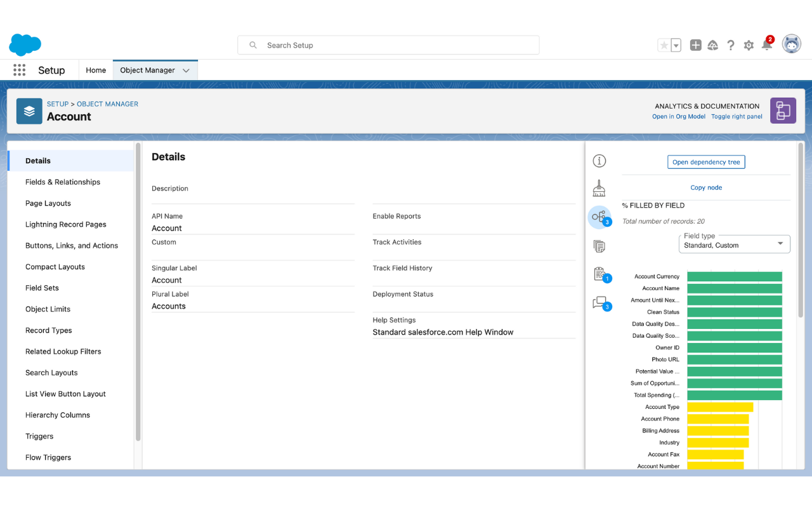Switch to the Home tab

tap(96, 70)
